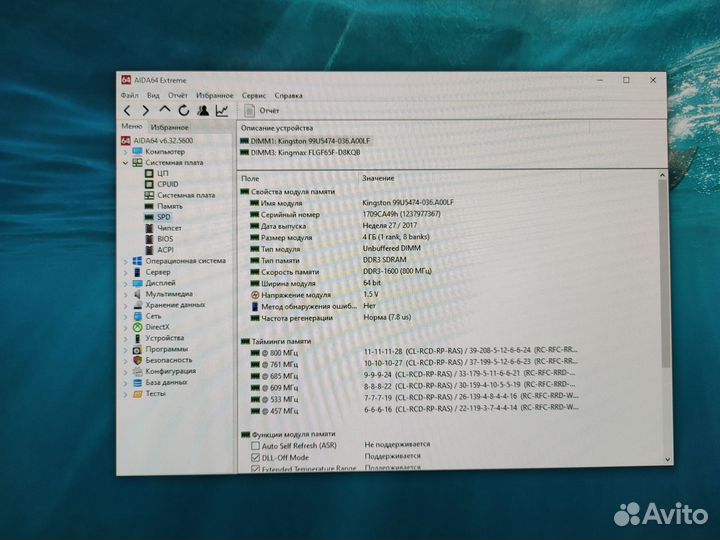Click the AIDA64 Extreme title bar icon
The image size is (720, 540).
126,80
